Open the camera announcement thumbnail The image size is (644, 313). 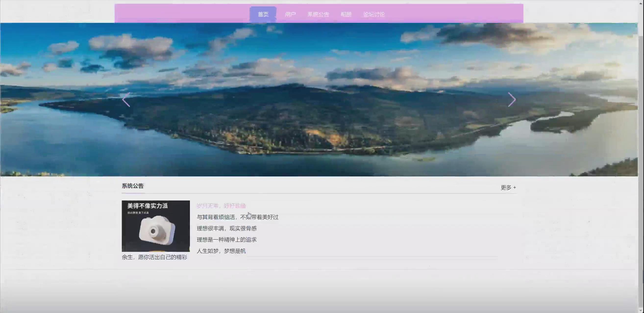[x=156, y=226]
